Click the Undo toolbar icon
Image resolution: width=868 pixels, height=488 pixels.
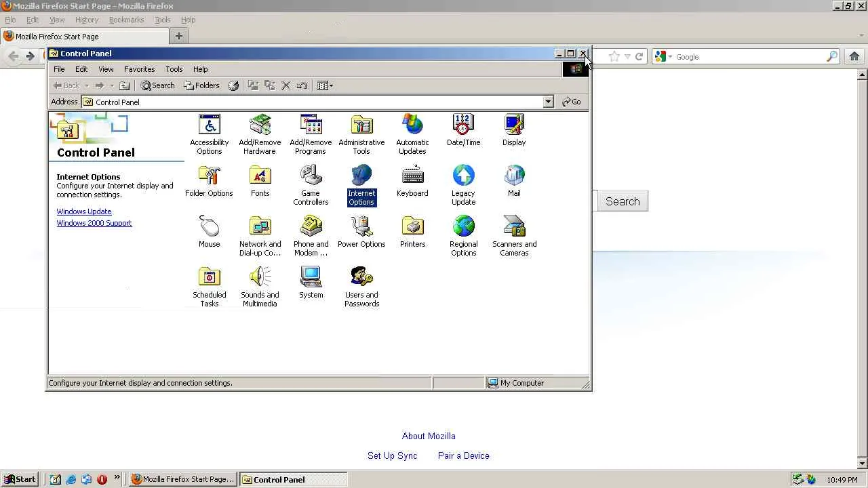tap(302, 85)
